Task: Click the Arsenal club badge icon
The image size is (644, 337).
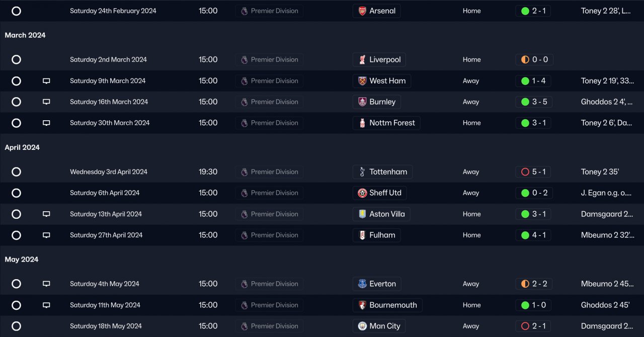Action: point(362,11)
